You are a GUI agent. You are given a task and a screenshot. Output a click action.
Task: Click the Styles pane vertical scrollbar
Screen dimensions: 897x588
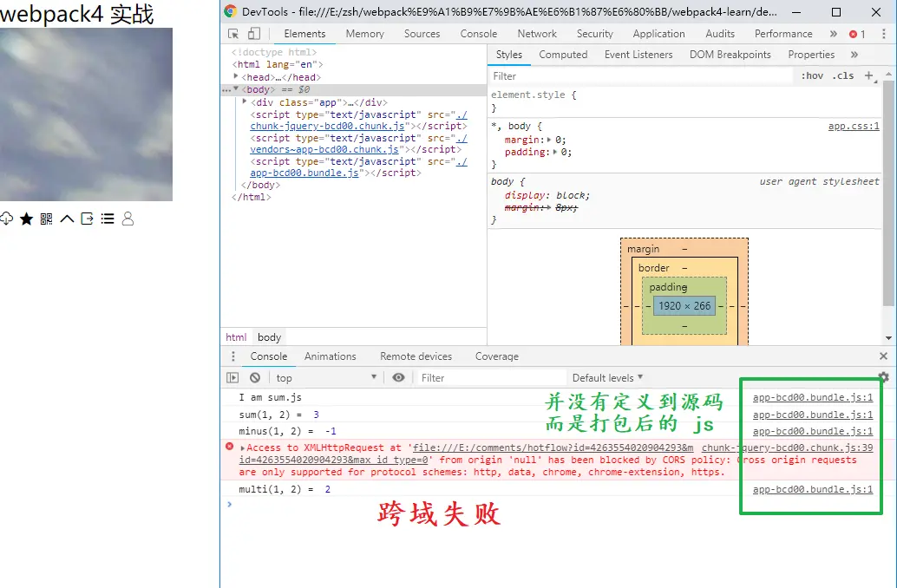(x=887, y=194)
